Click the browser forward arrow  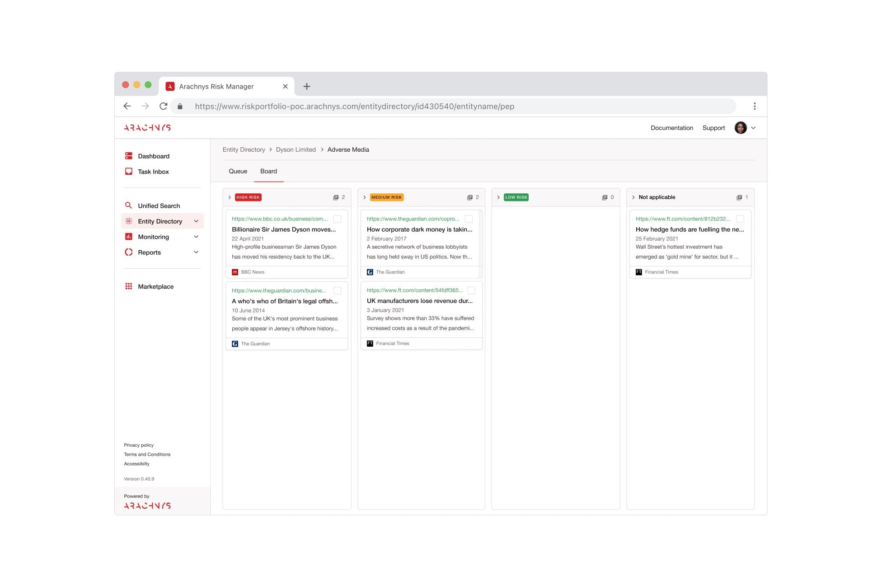point(145,106)
